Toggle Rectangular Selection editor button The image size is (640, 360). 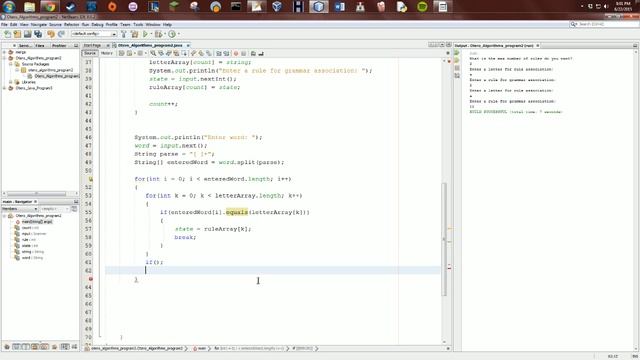click(x=184, y=53)
